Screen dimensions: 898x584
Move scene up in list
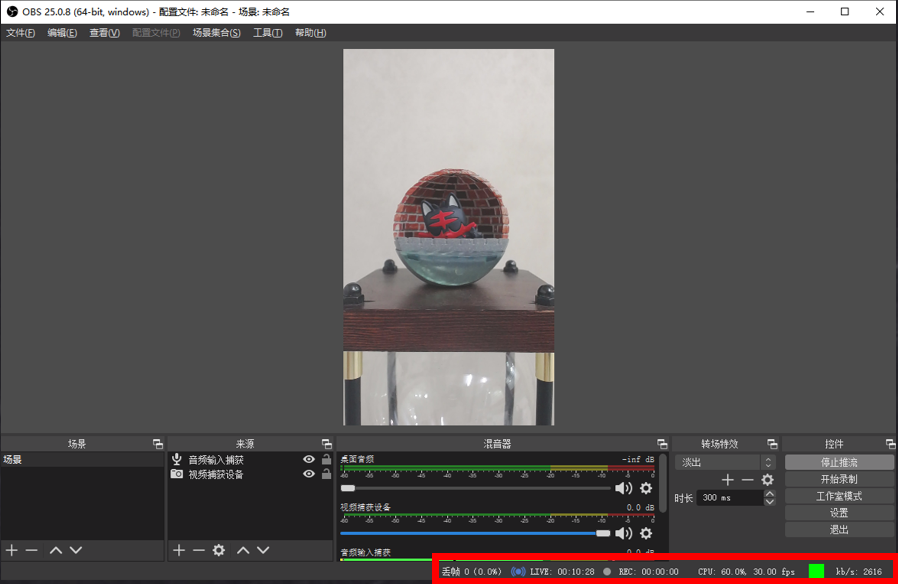56,550
